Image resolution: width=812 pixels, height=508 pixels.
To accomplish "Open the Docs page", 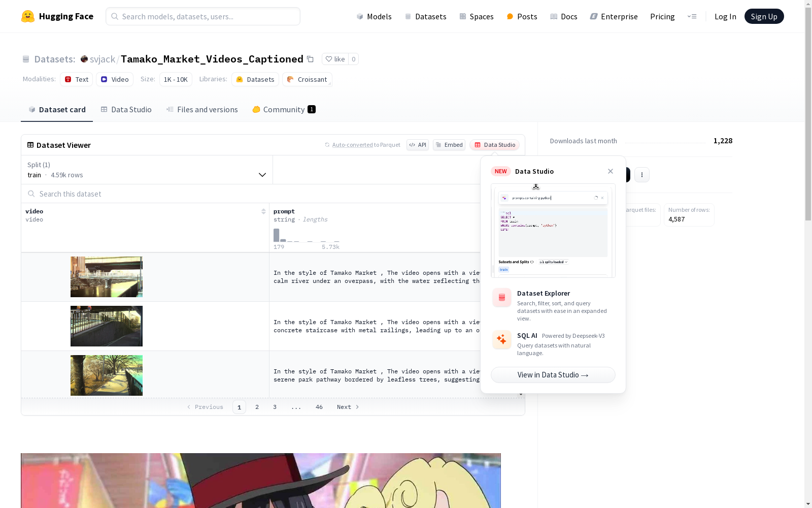I will (x=563, y=16).
